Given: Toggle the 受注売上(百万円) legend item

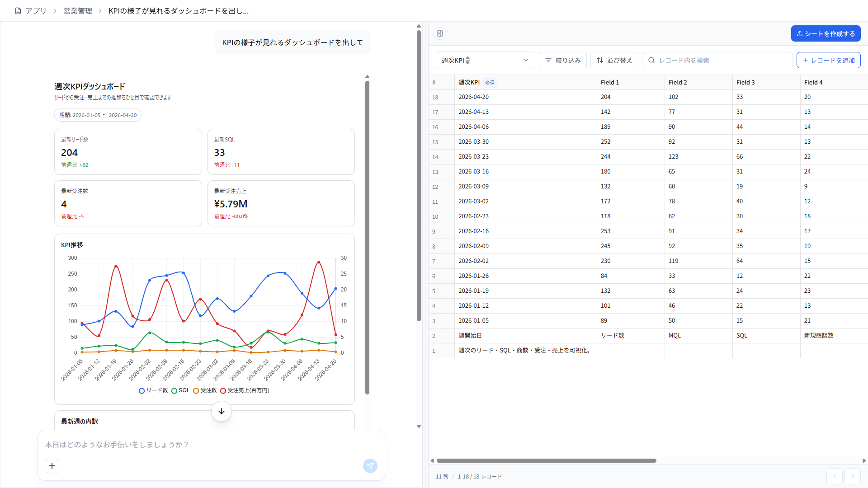Looking at the screenshot, I should [223, 390].
